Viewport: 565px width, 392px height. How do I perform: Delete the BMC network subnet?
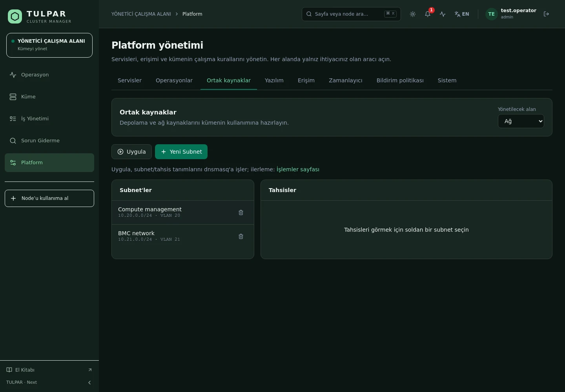coord(241,236)
